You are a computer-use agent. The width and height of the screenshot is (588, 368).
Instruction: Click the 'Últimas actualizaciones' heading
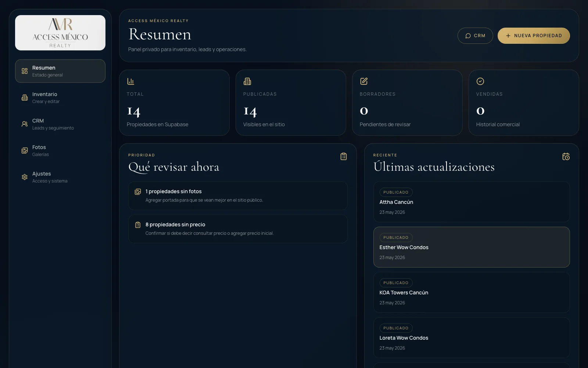[x=434, y=167]
